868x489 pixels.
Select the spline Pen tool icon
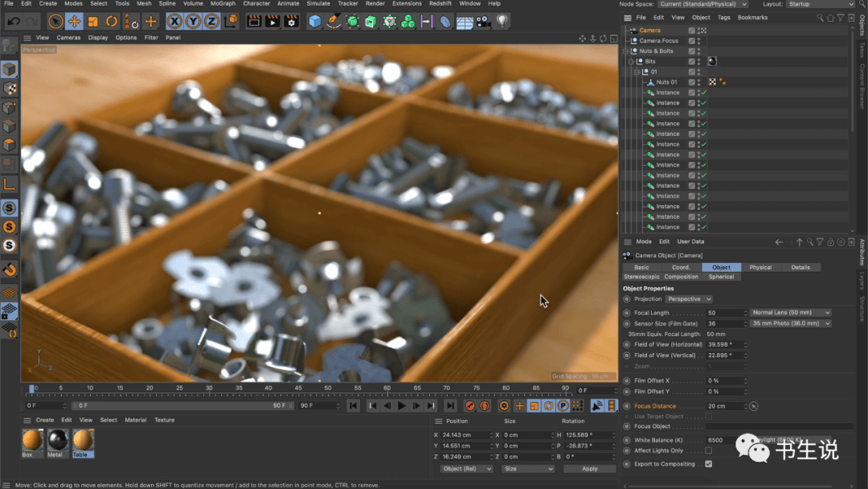[x=333, y=20]
